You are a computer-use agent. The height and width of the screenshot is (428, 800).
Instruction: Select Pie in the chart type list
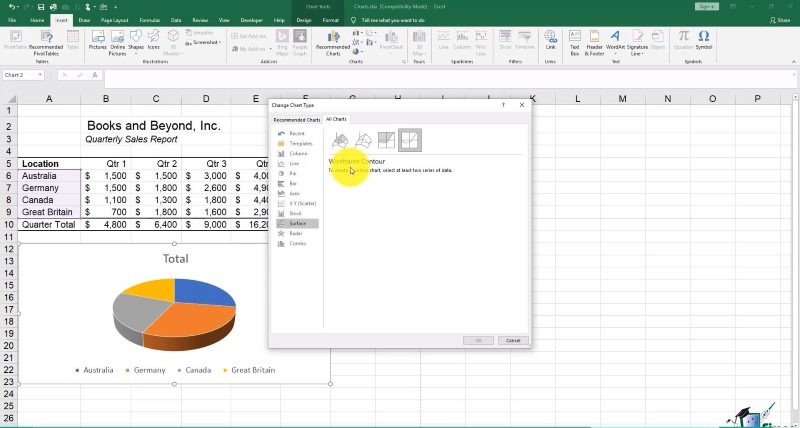(293, 173)
